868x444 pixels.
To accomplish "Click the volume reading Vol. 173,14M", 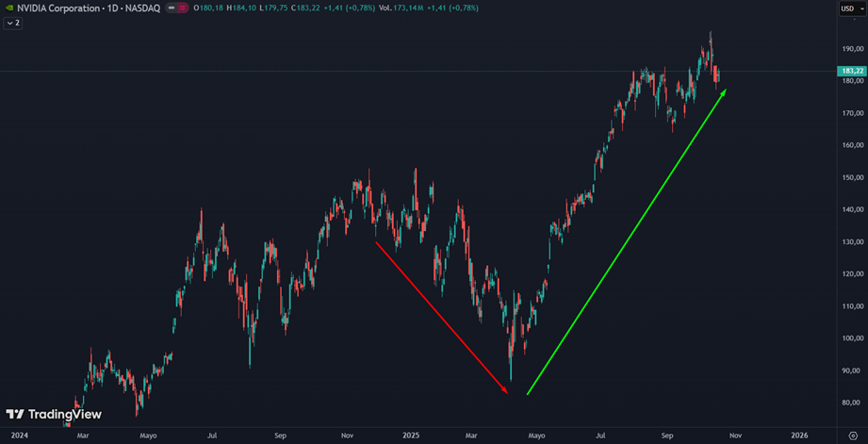I will point(401,8).
